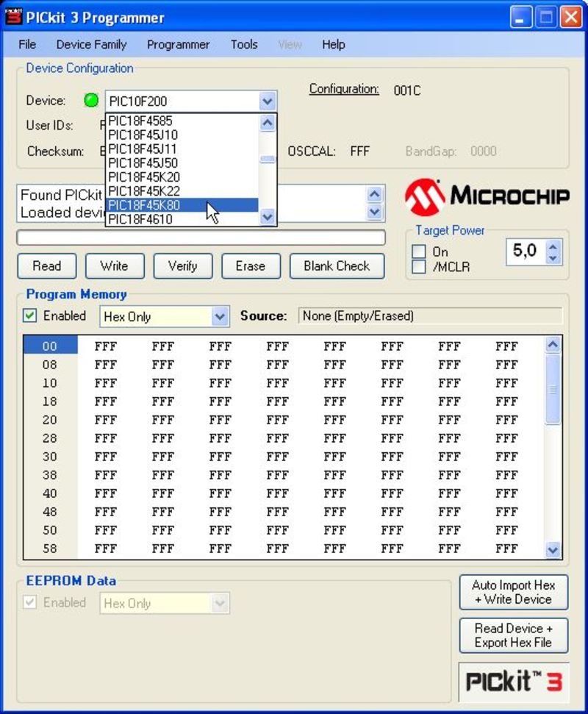
Task: Open the Tools menu
Action: pos(243,45)
